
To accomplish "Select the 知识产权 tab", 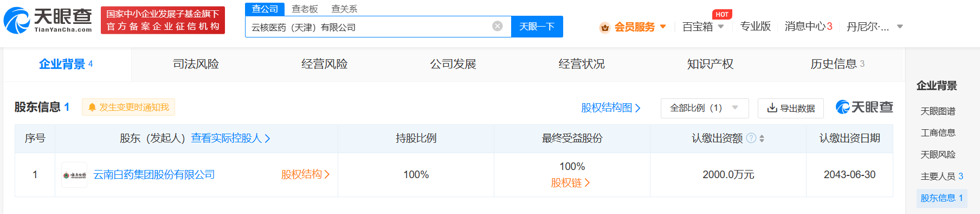I will pyautogui.click(x=710, y=64).
